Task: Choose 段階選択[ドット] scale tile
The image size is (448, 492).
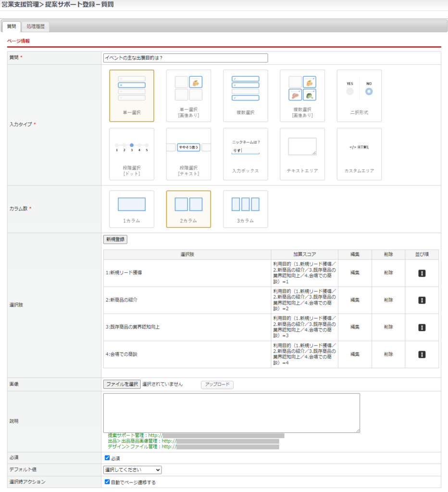Action: [132, 154]
